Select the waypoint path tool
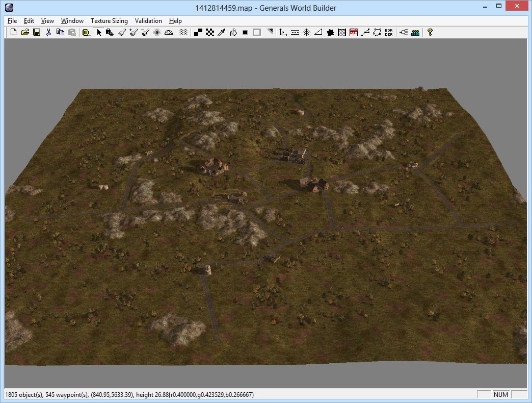Screen dimensions: 532x403 tap(365, 32)
